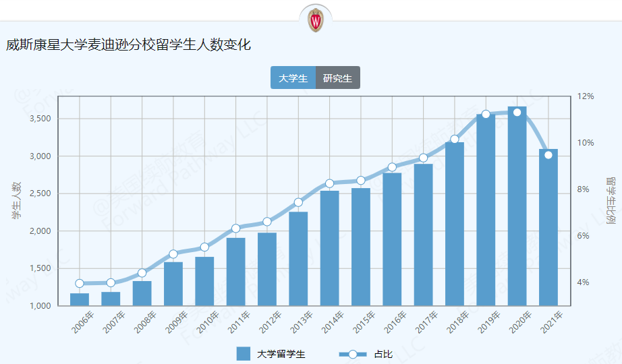622x364 pixels.
Task: Click the 2011年 ratio line marker
Action: point(235,228)
